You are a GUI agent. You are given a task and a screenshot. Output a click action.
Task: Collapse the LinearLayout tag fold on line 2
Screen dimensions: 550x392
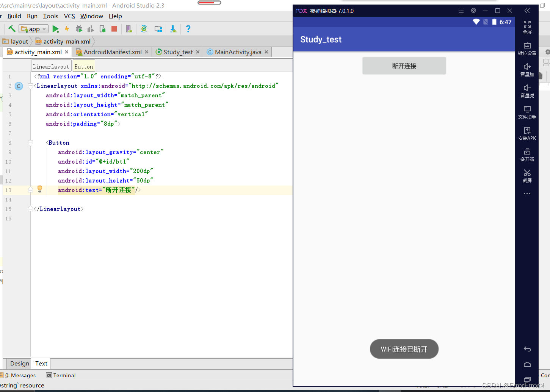tap(30, 86)
